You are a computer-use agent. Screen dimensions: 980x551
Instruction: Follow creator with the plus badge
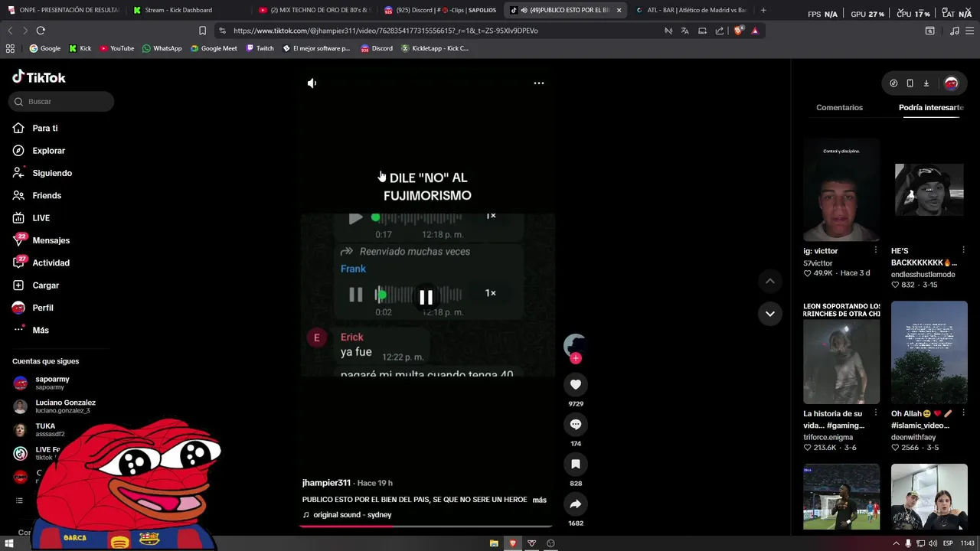point(576,358)
